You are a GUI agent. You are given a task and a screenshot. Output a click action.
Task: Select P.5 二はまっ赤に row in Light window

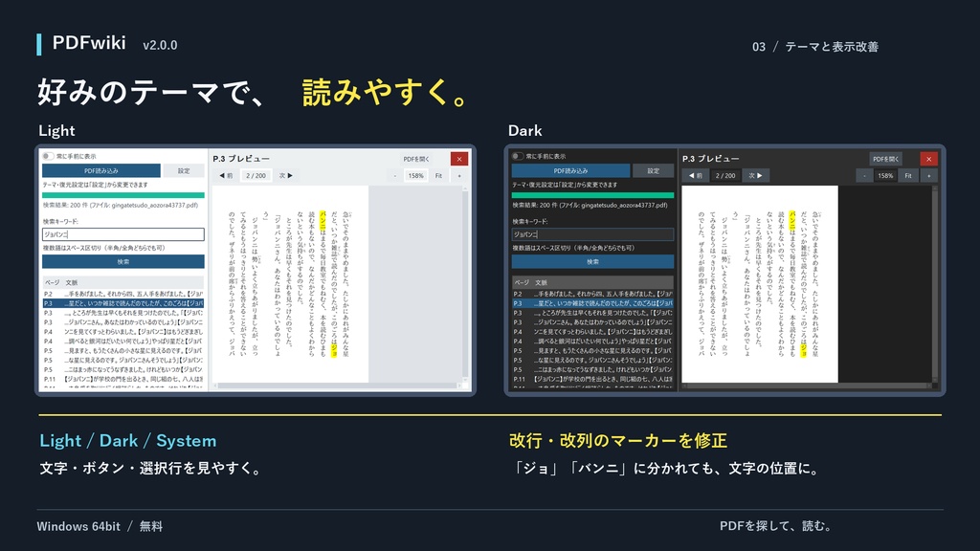click(123, 369)
